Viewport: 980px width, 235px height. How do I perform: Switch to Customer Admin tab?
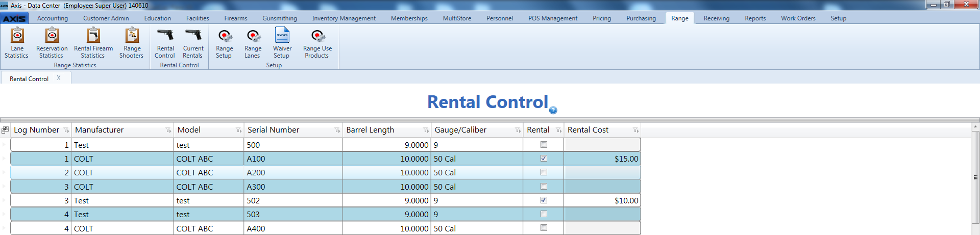tap(106, 18)
